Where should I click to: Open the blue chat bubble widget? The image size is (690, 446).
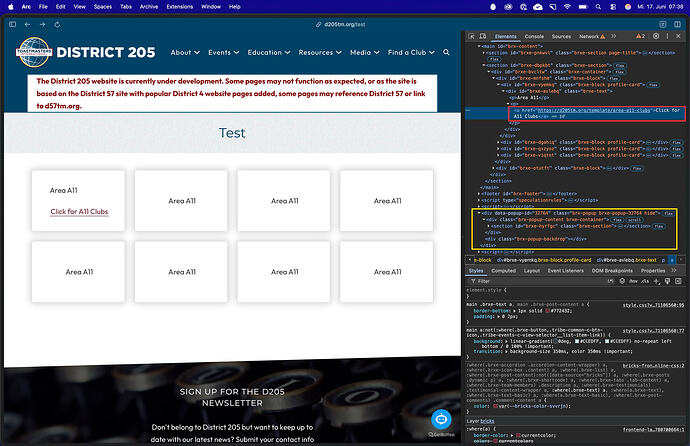point(441,419)
